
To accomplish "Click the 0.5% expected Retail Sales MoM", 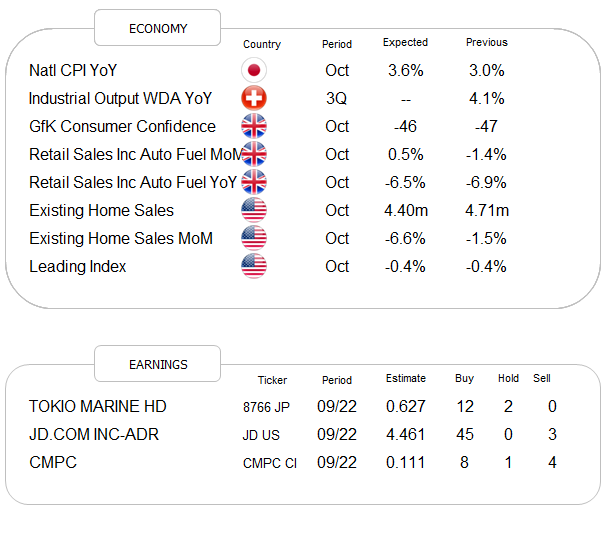I will (x=406, y=155).
